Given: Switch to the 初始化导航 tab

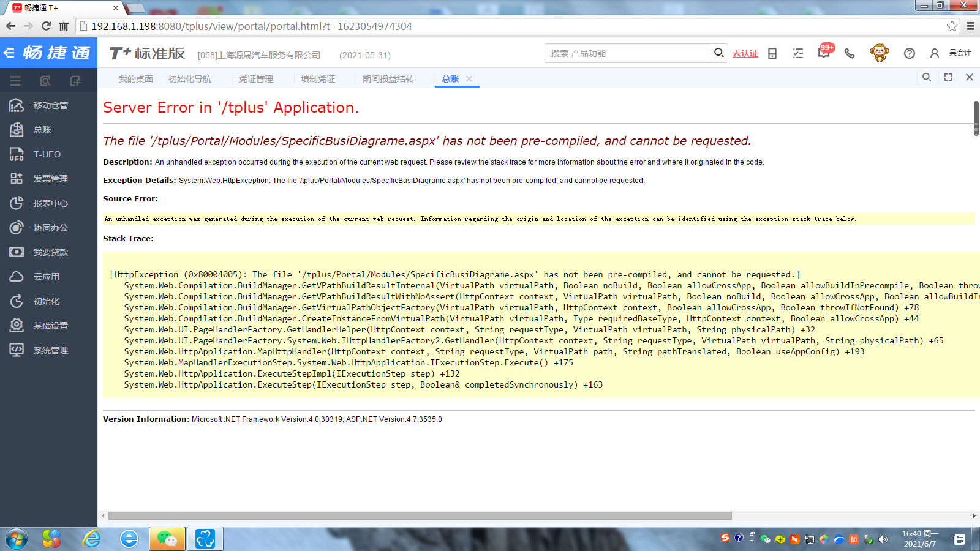Looking at the screenshot, I should (190, 79).
